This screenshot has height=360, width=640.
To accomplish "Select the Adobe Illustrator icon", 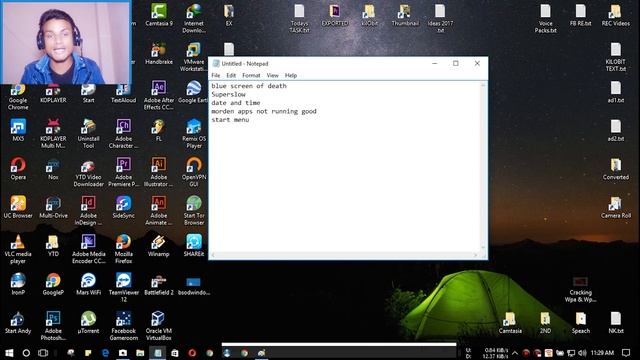I will (x=159, y=172).
